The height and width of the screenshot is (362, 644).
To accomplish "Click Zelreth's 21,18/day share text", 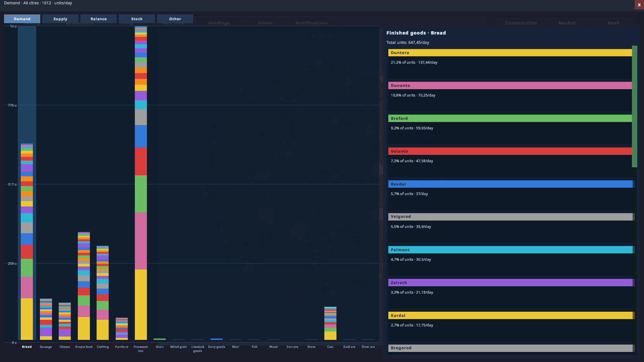I will coord(412,292).
